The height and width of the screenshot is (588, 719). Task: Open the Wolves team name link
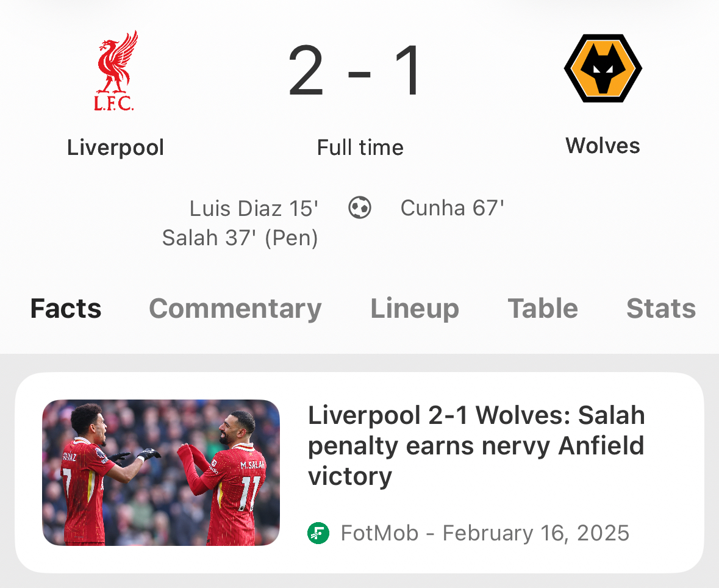click(x=603, y=146)
